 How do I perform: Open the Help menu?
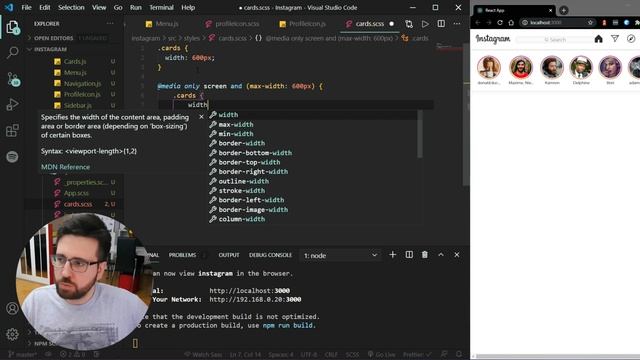188,7
